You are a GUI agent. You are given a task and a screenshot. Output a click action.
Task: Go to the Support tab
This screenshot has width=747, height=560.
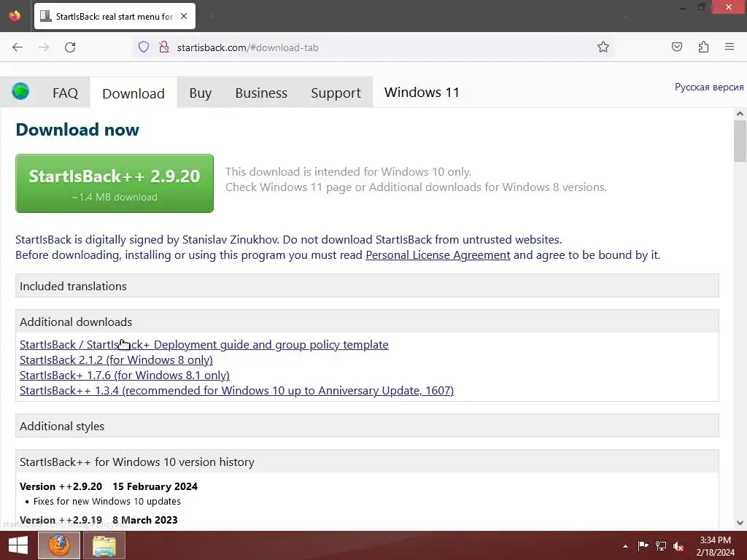[x=336, y=93]
